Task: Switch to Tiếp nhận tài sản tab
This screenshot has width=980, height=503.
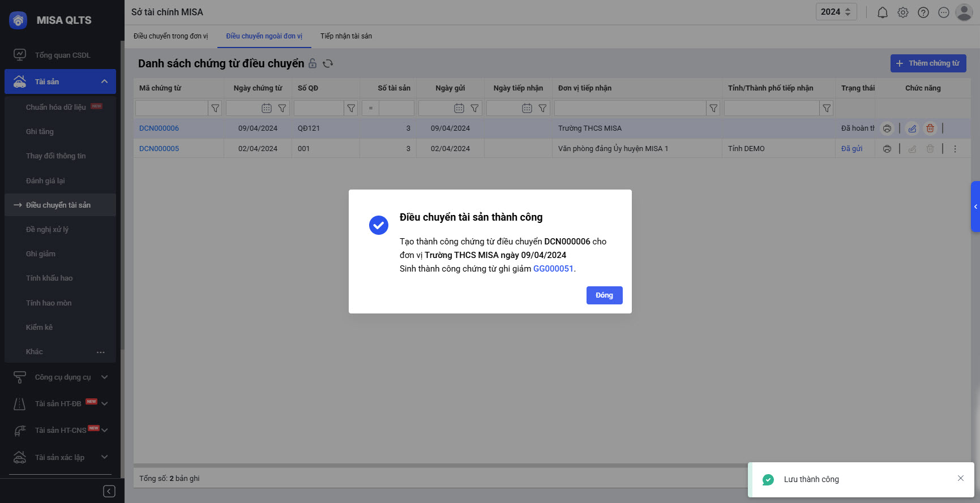Action: click(x=346, y=36)
